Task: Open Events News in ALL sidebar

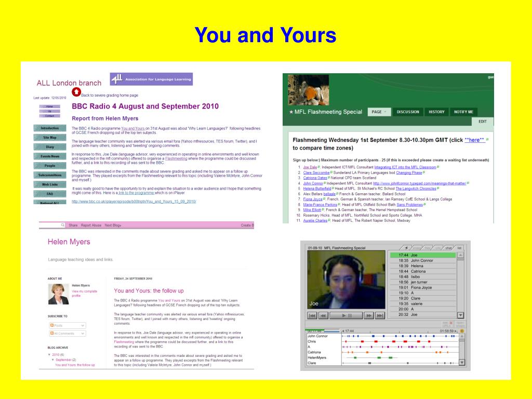Action: click(50, 156)
